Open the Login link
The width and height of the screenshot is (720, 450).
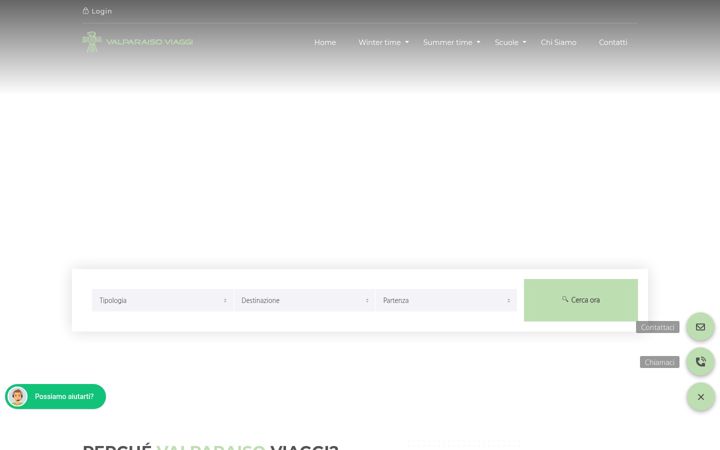coord(101,11)
